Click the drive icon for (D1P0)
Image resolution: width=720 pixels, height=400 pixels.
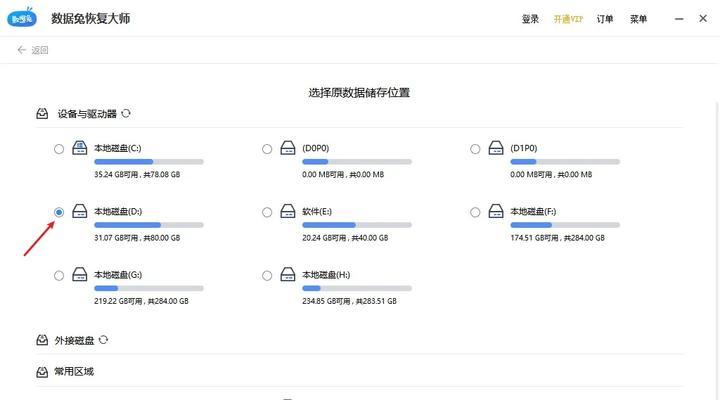tap(496, 147)
